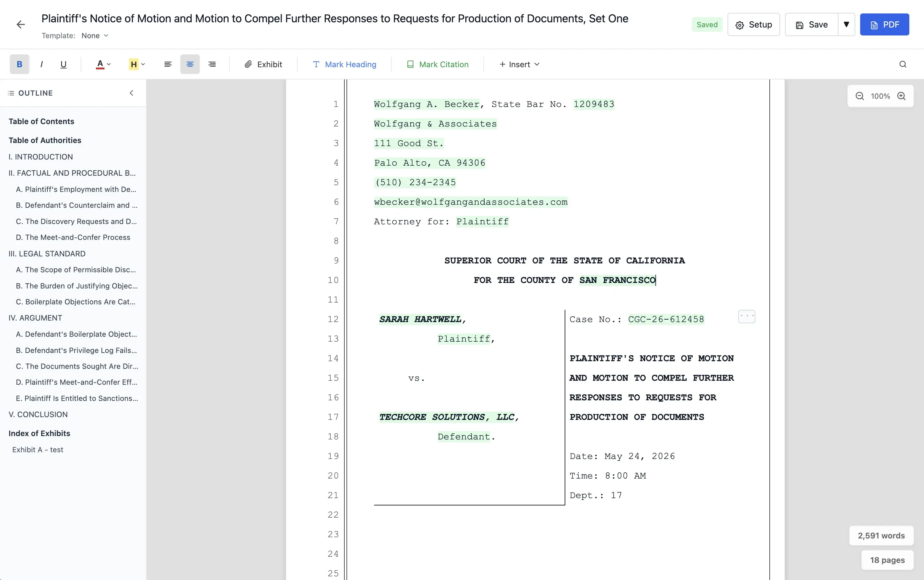This screenshot has width=924, height=580.
Task: Click State Bar number 1209483
Action: point(594,104)
